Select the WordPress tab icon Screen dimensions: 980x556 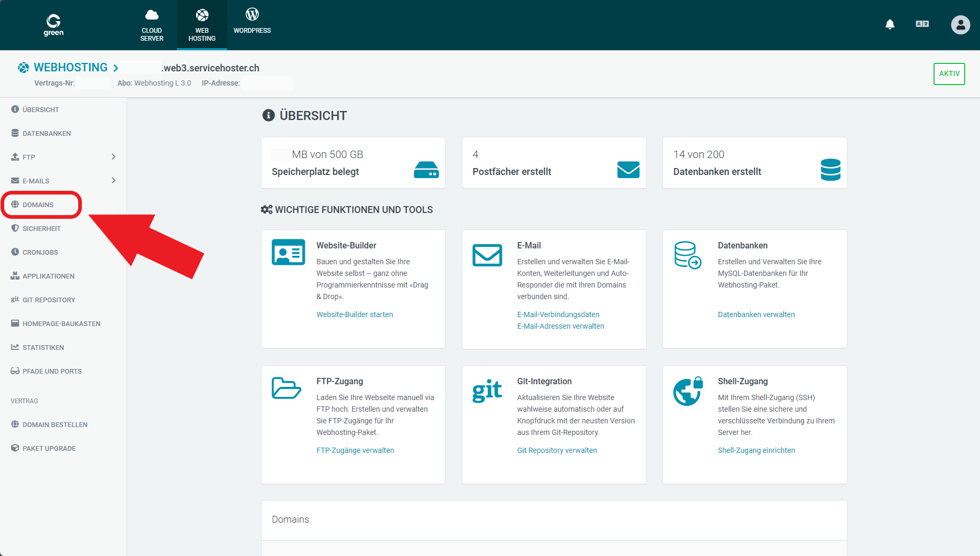(x=252, y=15)
